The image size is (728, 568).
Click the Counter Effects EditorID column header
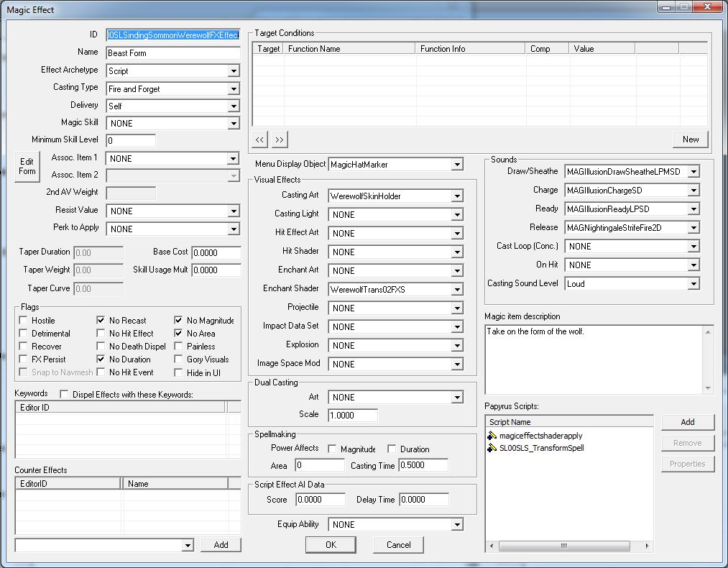[x=68, y=483]
